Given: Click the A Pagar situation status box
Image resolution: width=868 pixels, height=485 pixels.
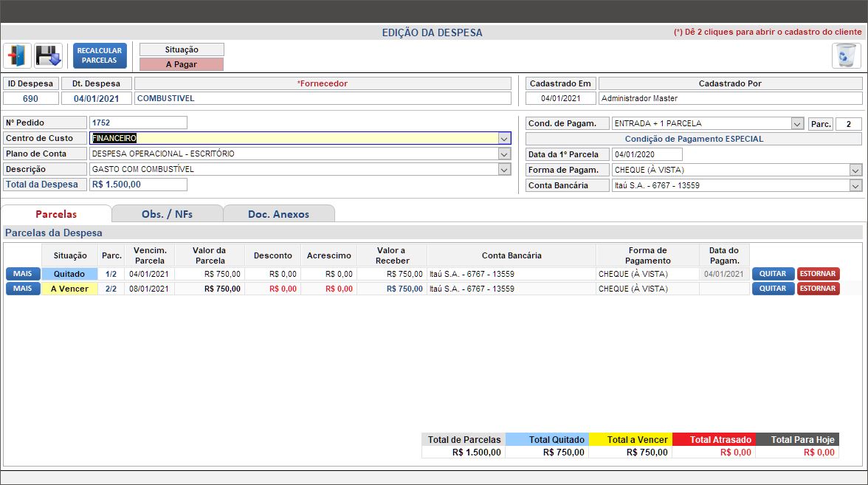Looking at the screenshot, I should (x=182, y=64).
